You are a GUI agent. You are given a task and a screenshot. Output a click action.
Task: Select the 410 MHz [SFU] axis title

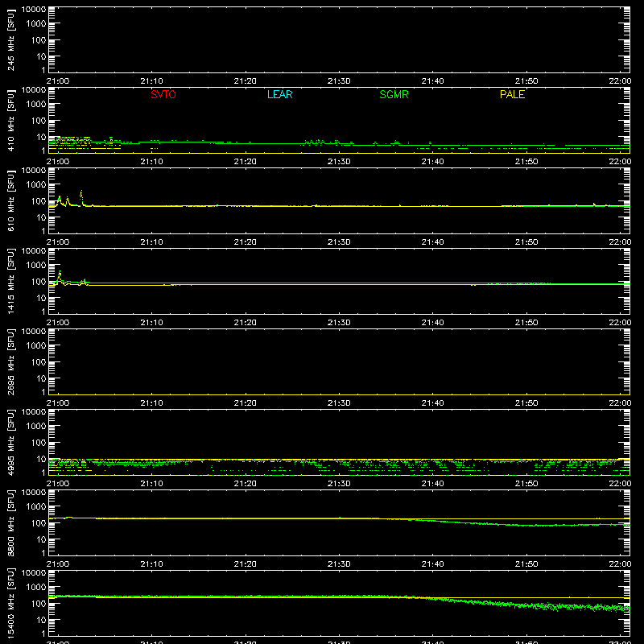10,120
